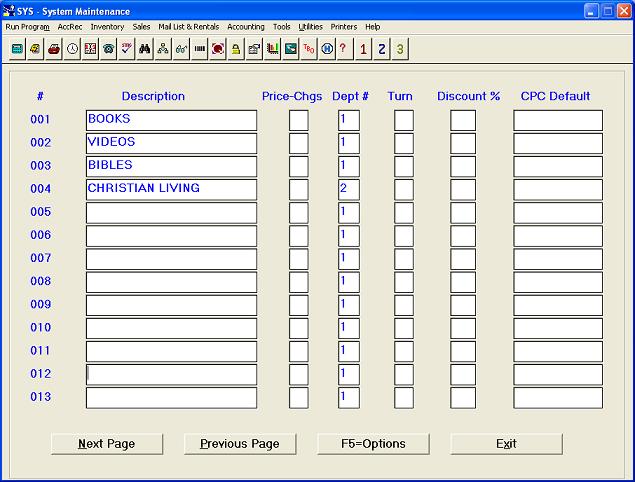Click the BIBLES description field
Viewport: 635px width, 482px height.
click(171, 166)
